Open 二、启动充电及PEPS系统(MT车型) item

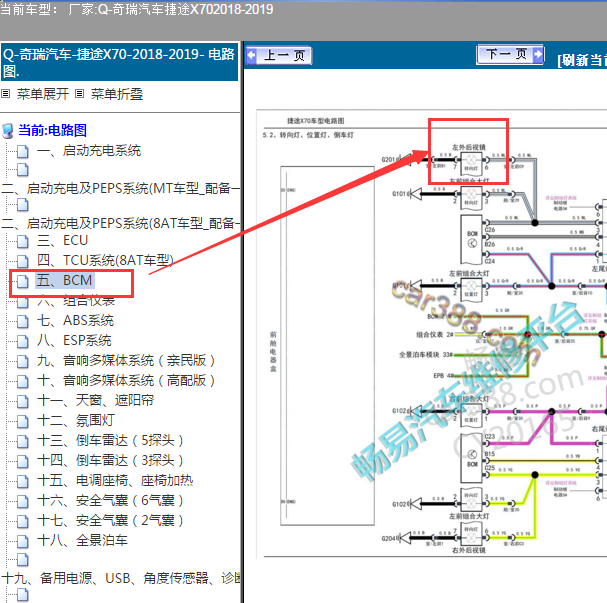(120, 188)
